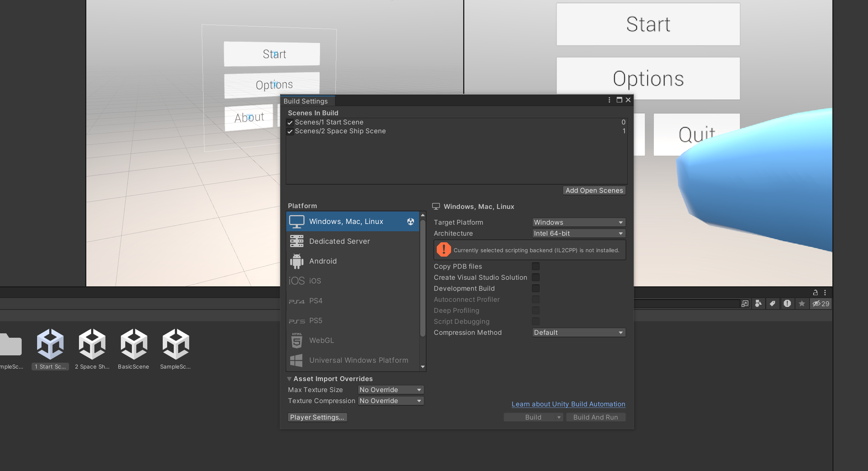The height and width of the screenshot is (471, 868).
Task: Click the Search by Type filter icon
Action: (x=758, y=304)
